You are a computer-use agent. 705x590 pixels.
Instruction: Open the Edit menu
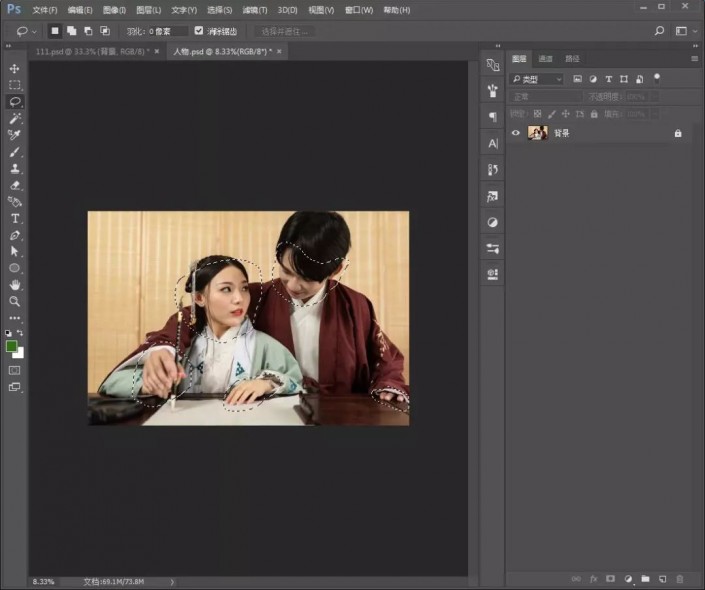[x=80, y=10]
